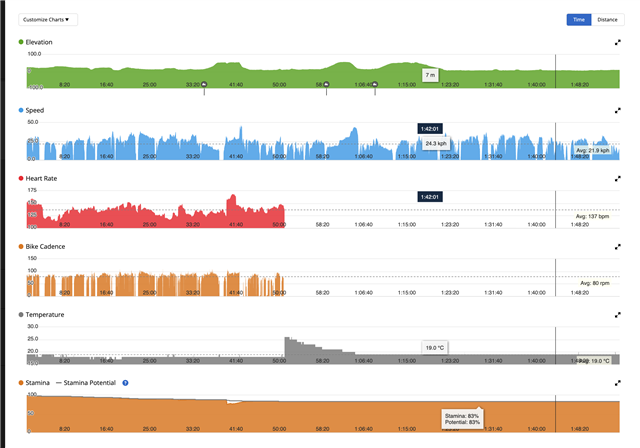This screenshot has height=448, width=640.
Task: Click the red Heart Rate color dot
Action: [22, 178]
